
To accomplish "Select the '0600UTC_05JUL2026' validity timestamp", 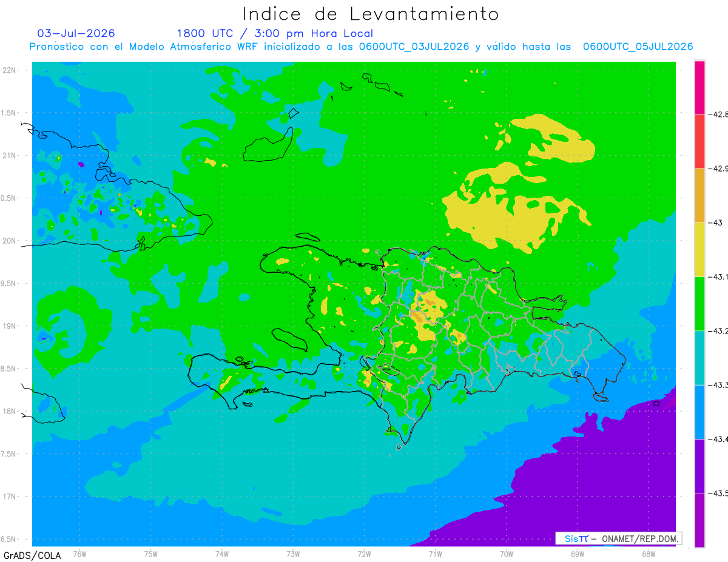I will 638,47.
